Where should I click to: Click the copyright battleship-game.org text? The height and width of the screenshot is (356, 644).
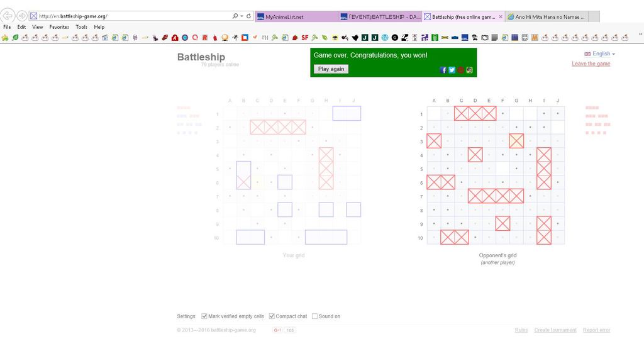[x=216, y=330]
